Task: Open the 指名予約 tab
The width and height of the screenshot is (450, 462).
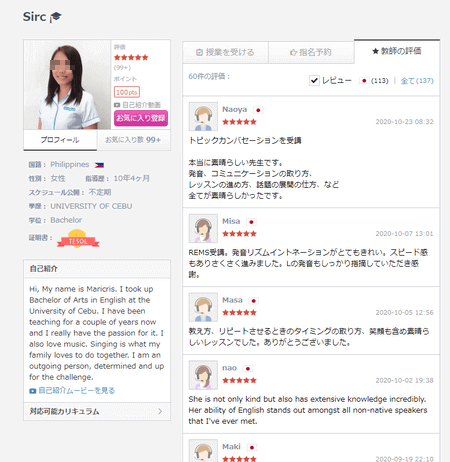Action: pyautogui.click(x=311, y=52)
